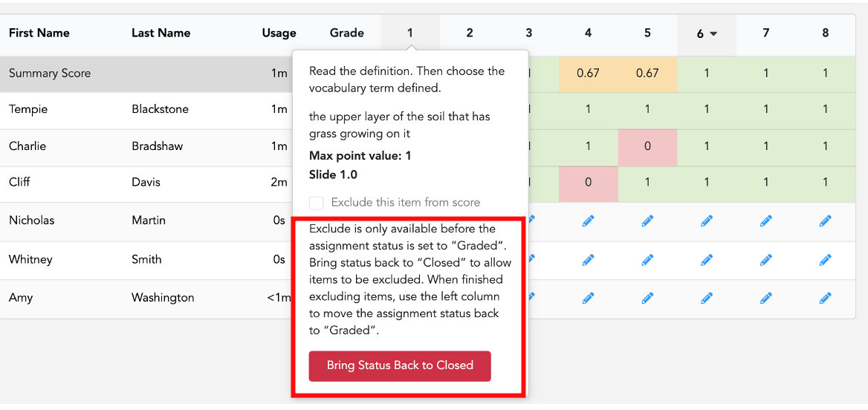This screenshot has height=410, width=868.
Task: Sort by the First Name column header
Action: [x=39, y=33]
